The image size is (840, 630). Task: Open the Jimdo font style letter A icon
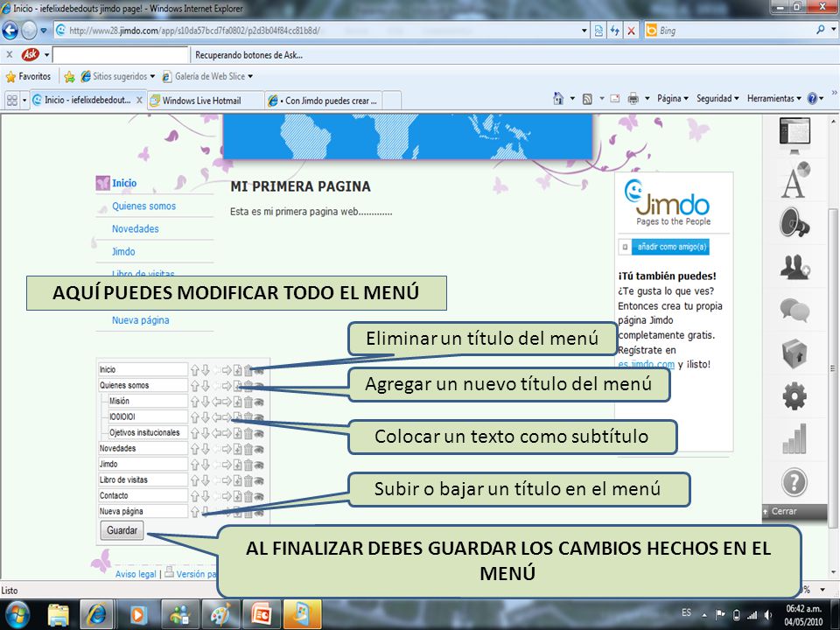tap(794, 180)
